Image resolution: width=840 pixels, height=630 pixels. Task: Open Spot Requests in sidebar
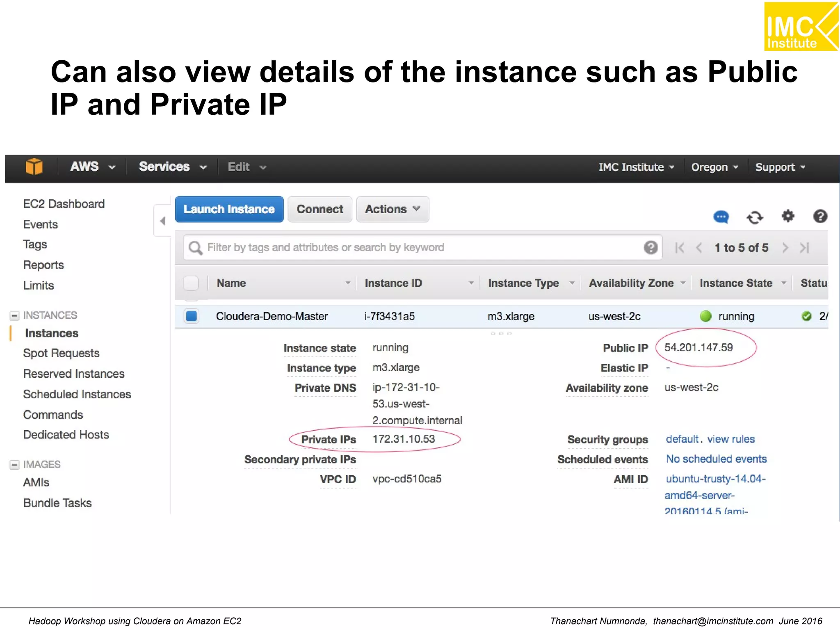tap(62, 353)
